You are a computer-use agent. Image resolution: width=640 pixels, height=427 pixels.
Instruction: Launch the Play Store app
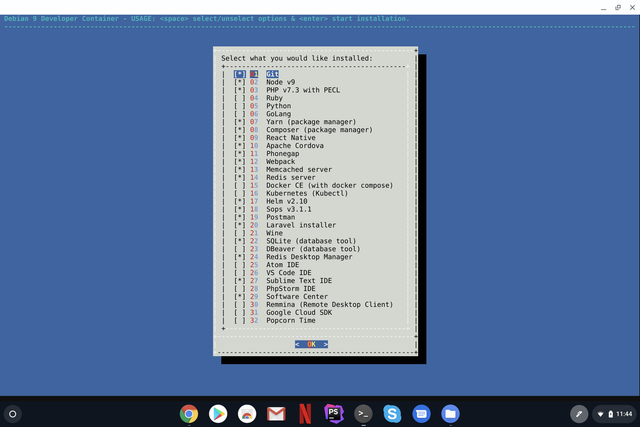point(218,414)
